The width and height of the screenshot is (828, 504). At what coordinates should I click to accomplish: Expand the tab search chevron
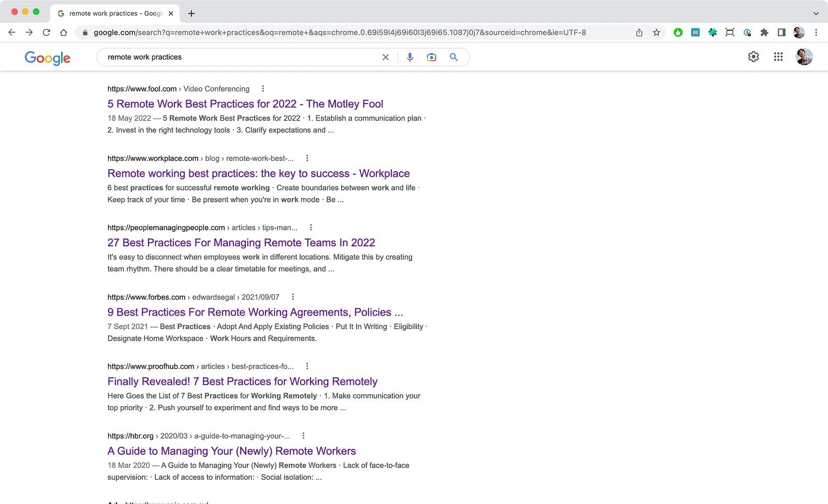coord(816,13)
